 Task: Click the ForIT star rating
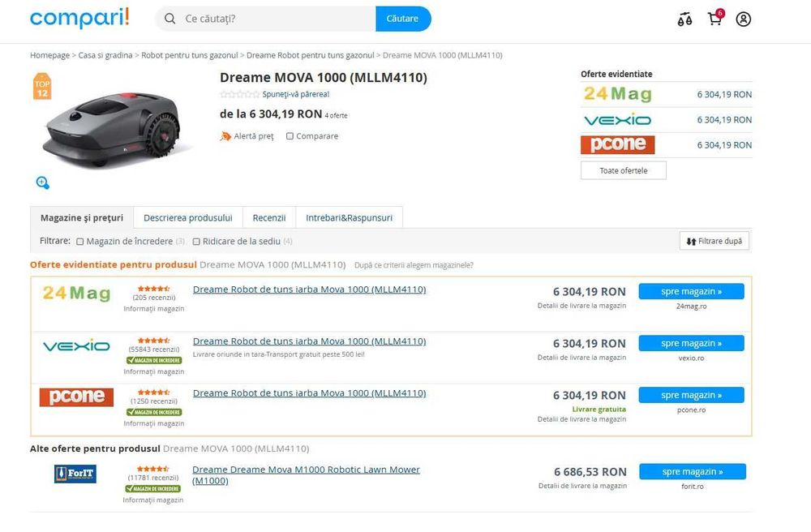[153, 469]
